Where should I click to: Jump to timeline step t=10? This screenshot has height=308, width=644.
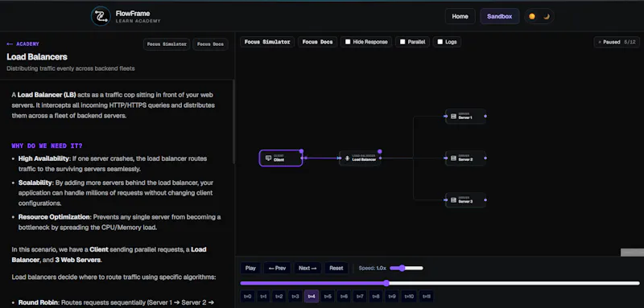click(x=409, y=296)
